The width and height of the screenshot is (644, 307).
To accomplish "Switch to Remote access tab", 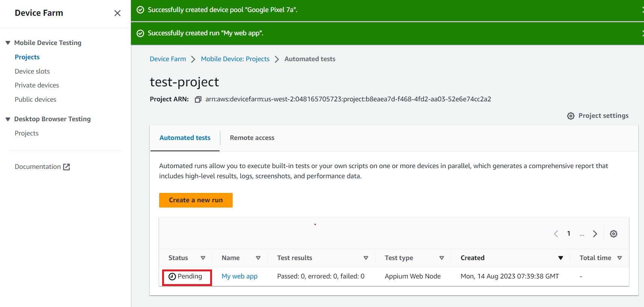I will (x=252, y=138).
